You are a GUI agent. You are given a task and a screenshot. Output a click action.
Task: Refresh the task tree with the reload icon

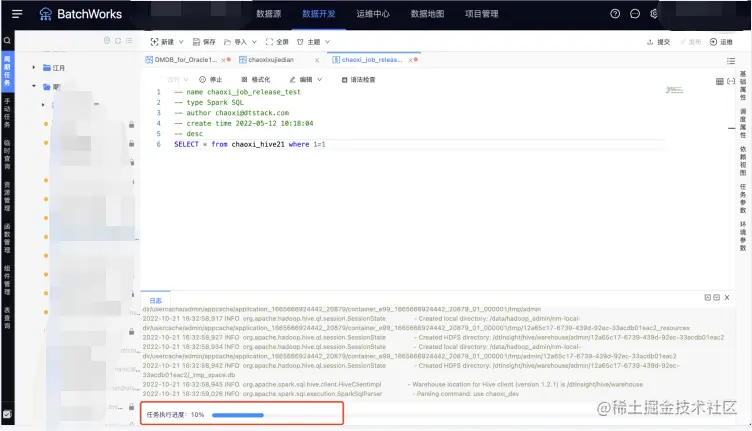pos(118,41)
